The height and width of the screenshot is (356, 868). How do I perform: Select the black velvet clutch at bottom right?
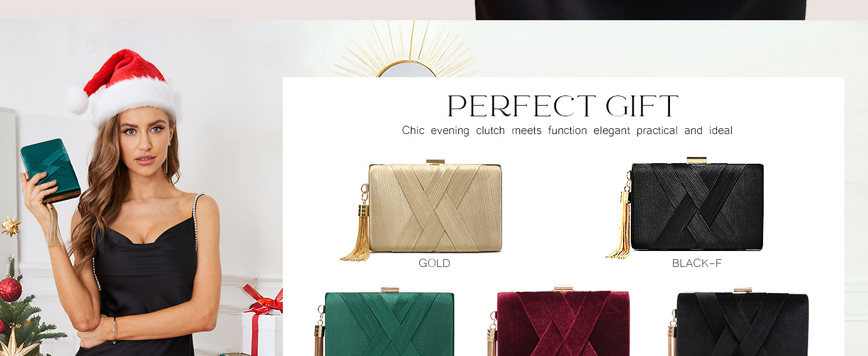[x=738, y=322]
